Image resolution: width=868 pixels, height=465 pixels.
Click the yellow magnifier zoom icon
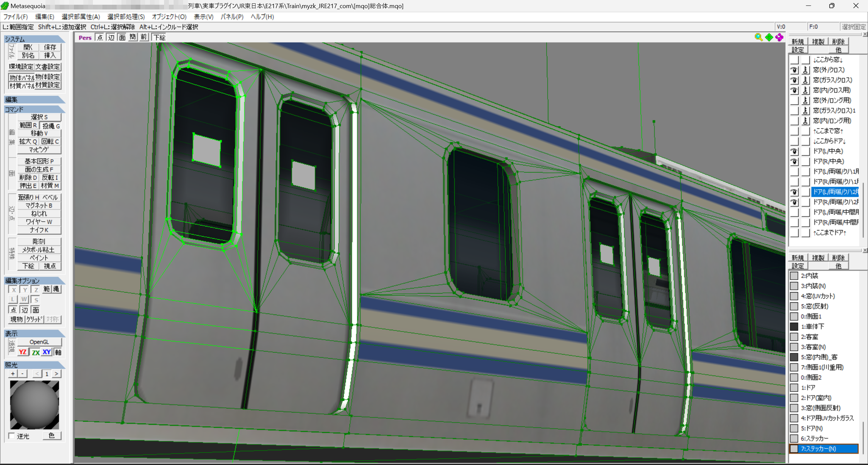(x=758, y=37)
